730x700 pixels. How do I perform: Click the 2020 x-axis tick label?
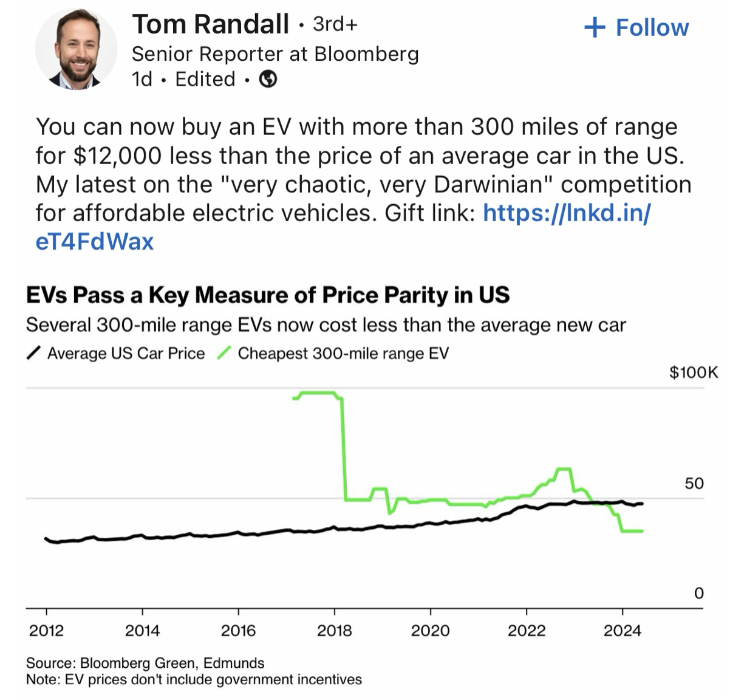pyautogui.click(x=430, y=631)
